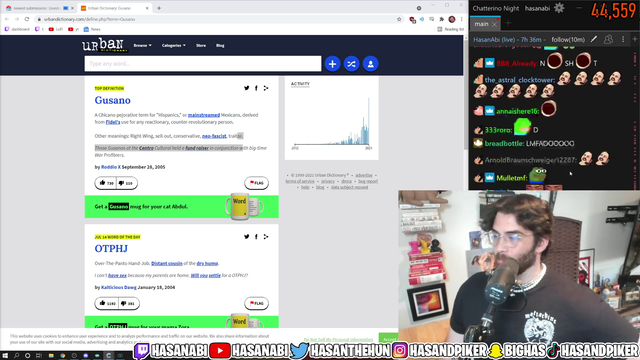Add a new Chatterino split
The width and height of the screenshot is (640, 360).
tap(635, 39)
